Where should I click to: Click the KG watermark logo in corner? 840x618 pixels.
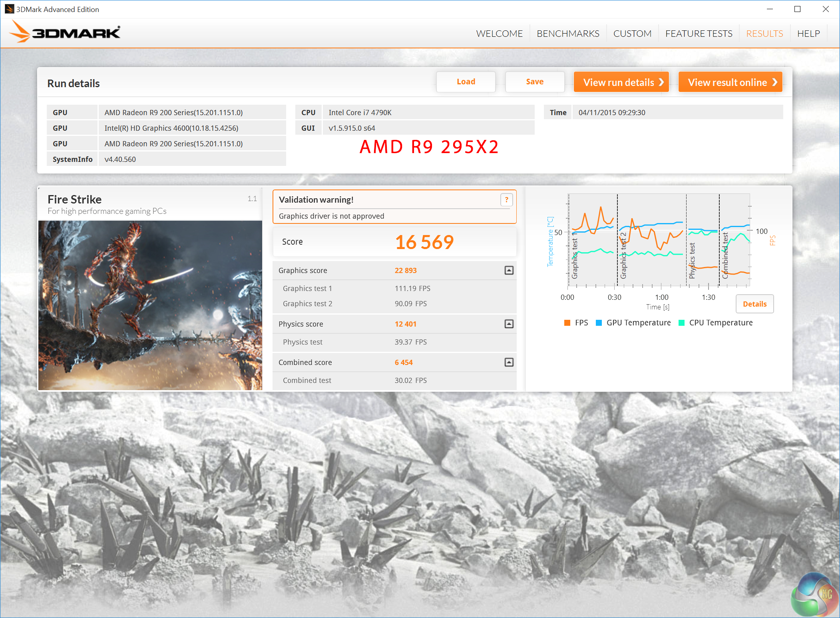[814, 595]
